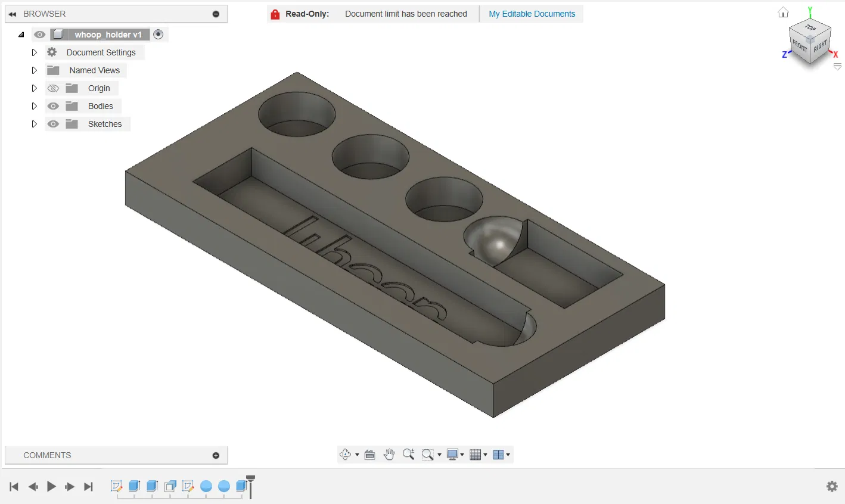Screen dimensions: 845x504
Task: Open the Display Settings dropdown arrow
Action: [462, 455]
